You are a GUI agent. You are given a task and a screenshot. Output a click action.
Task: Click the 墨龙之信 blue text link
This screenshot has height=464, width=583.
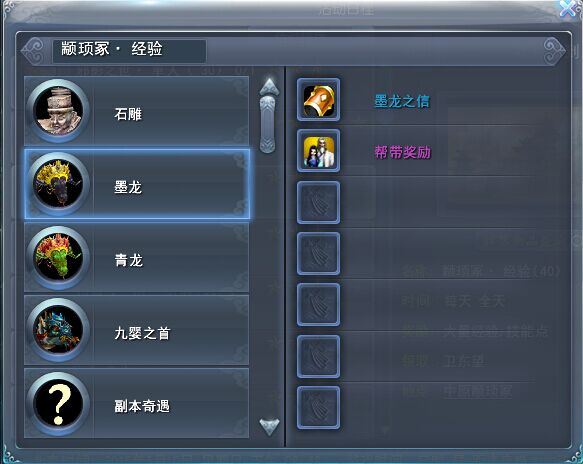tap(402, 101)
